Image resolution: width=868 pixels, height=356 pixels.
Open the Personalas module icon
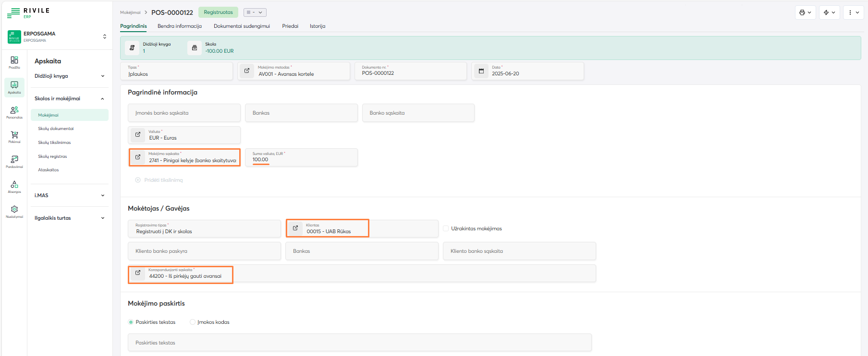click(x=14, y=111)
